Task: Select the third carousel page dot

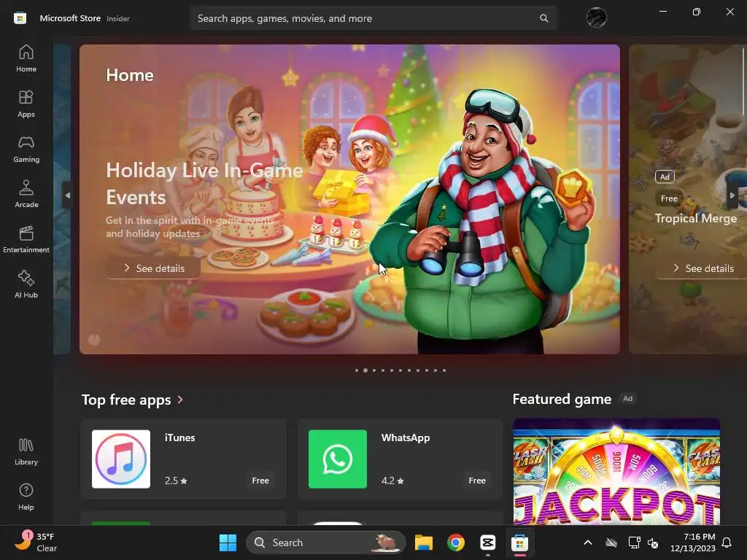Action: click(374, 370)
